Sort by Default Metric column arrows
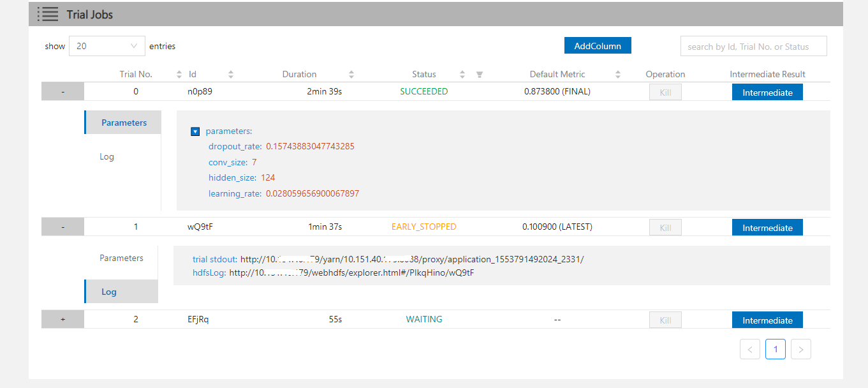 pos(617,75)
